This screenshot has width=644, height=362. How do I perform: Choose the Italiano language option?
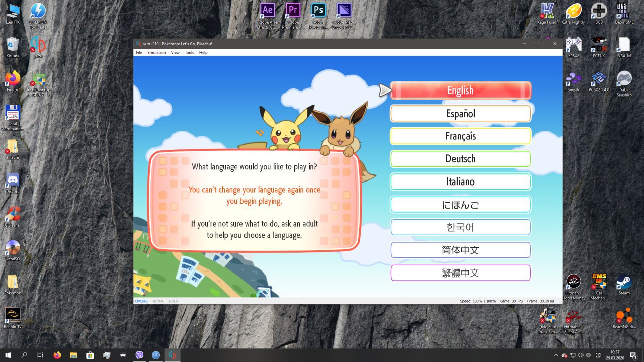click(x=460, y=182)
